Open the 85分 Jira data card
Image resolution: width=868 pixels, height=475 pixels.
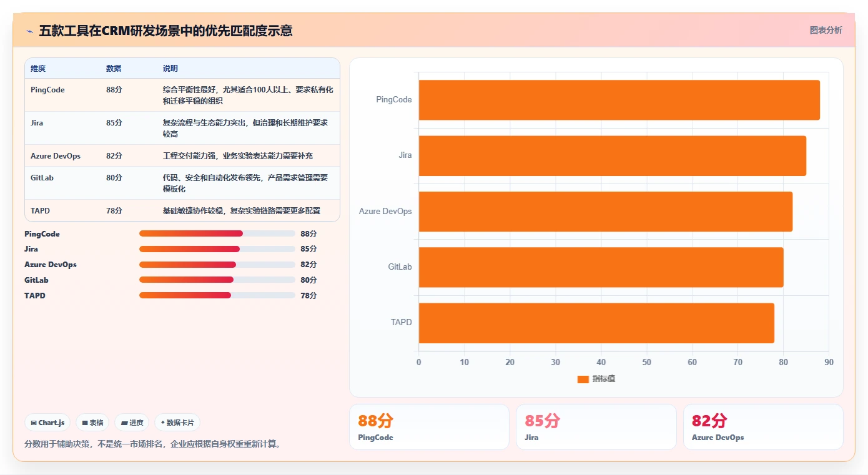(x=596, y=427)
